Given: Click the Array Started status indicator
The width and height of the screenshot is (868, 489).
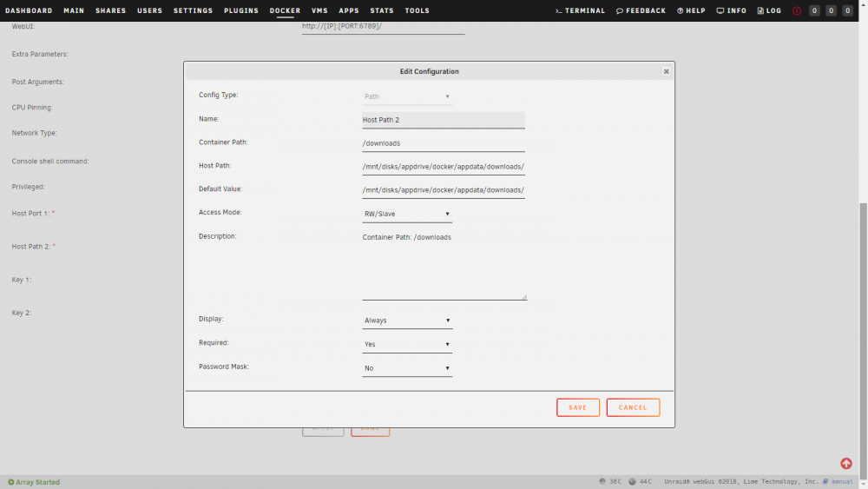Looking at the screenshot, I should 34,482.
